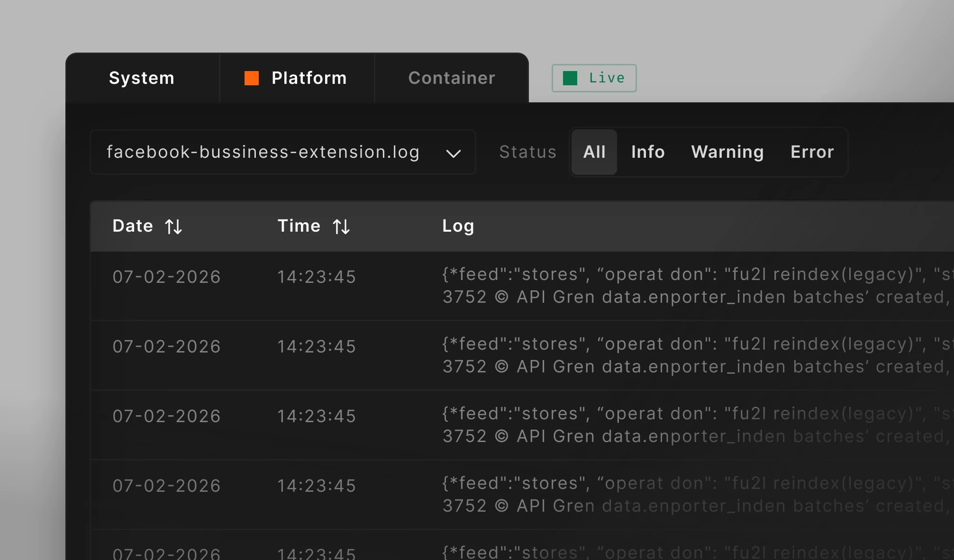Open the Platform tab
954x560 pixels.
point(297,78)
